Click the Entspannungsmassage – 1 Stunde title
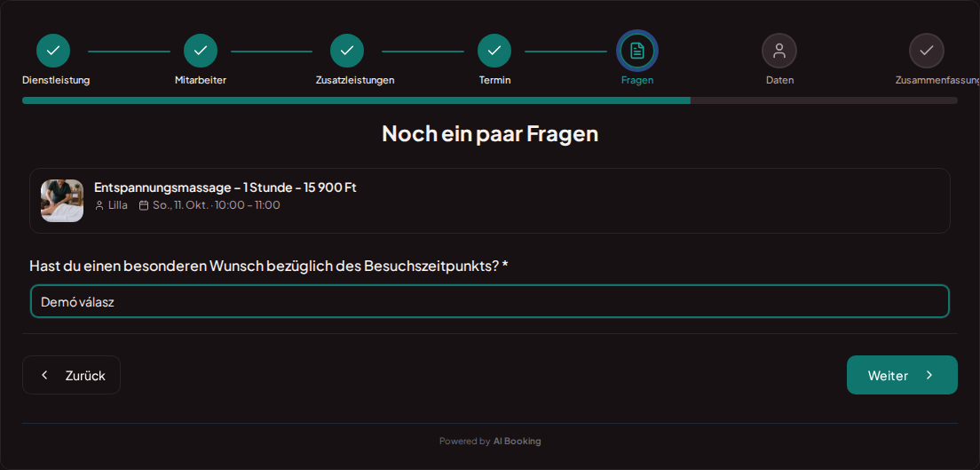Viewport: 980px width, 470px height. point(225,187)
